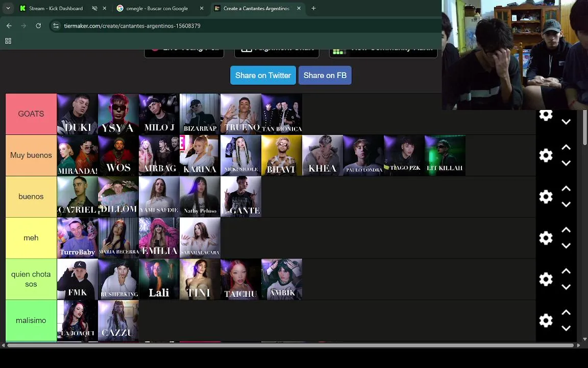Image resolution: width=588 pixels, height=368 pixels.
Task: Move malisimo tier down
Action: [x=566, y=328]
